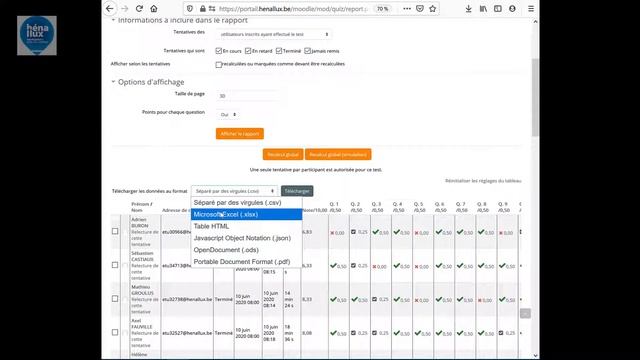Click the padlock site security icon
The width and height of the screenshot is (640, 360).
click(202, 9)
